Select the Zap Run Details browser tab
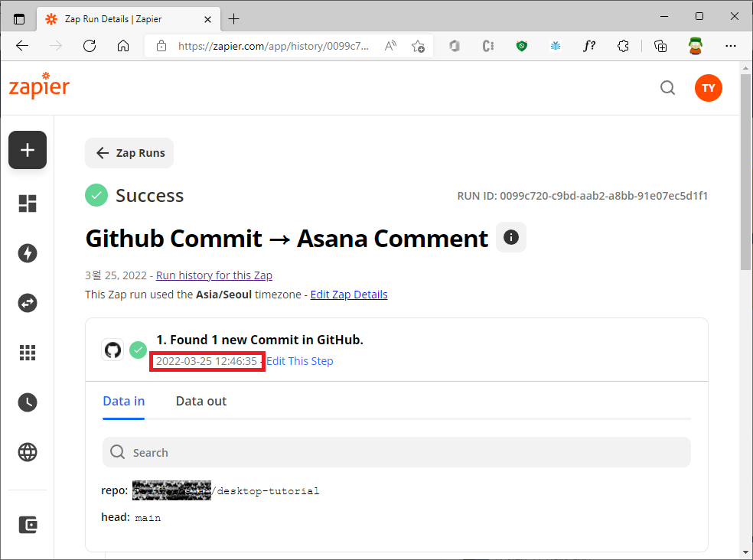753x560 pixels. [129, 19]
